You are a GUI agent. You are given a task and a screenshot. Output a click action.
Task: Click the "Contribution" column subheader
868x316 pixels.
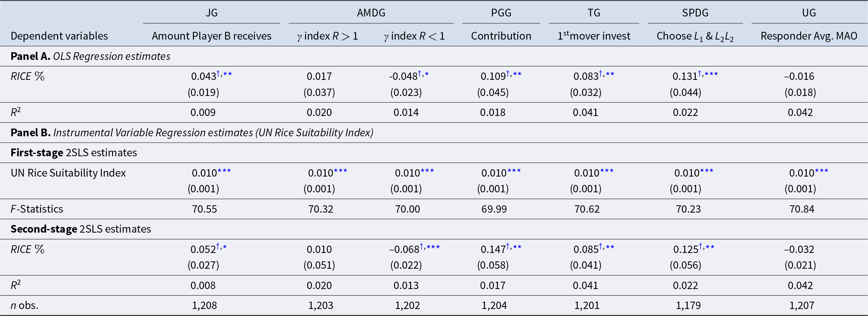(x=501, y=36)
